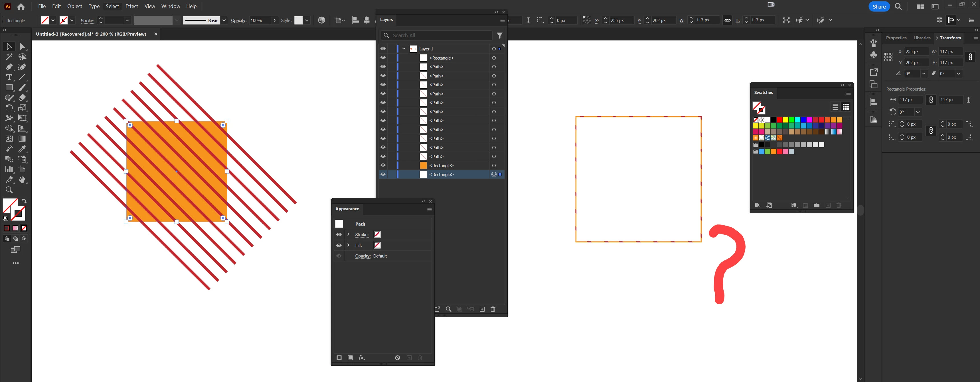Click the Search All layers field
Screen dimensions: 980x382
(x=438, y=35)
